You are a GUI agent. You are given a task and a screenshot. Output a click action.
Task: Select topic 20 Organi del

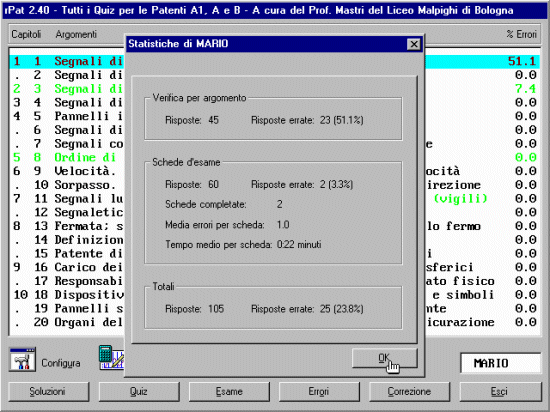point(274,322)
